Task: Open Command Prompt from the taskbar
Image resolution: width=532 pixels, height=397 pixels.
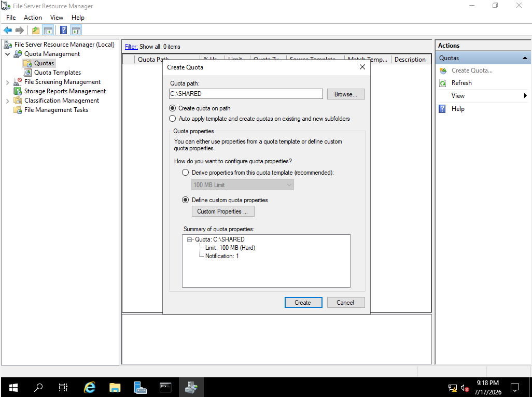Action: pos(165,387)
